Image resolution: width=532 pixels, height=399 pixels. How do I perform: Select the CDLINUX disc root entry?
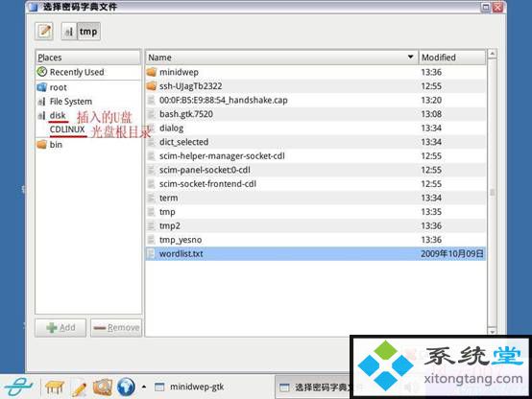(x=67, y=129)
